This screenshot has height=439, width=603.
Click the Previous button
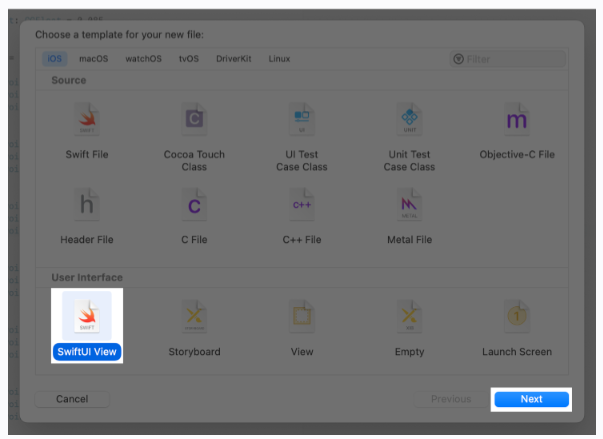(451, 399)
